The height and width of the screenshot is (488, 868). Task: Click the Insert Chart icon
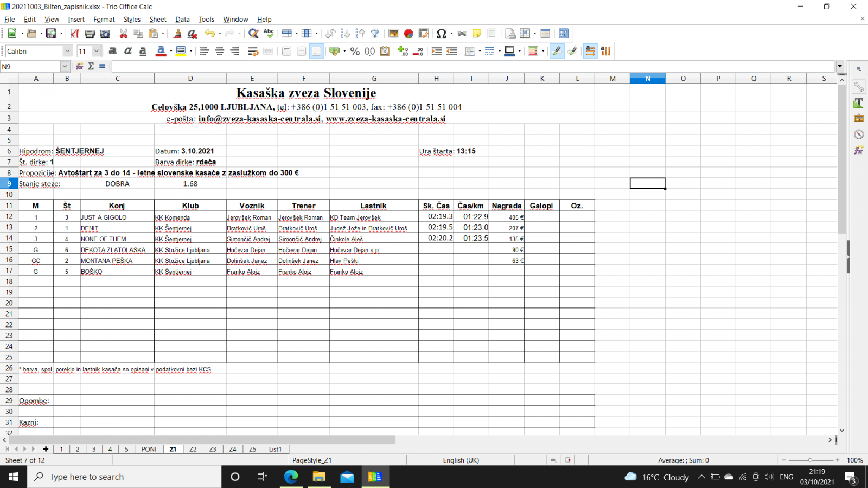point(409,34)
